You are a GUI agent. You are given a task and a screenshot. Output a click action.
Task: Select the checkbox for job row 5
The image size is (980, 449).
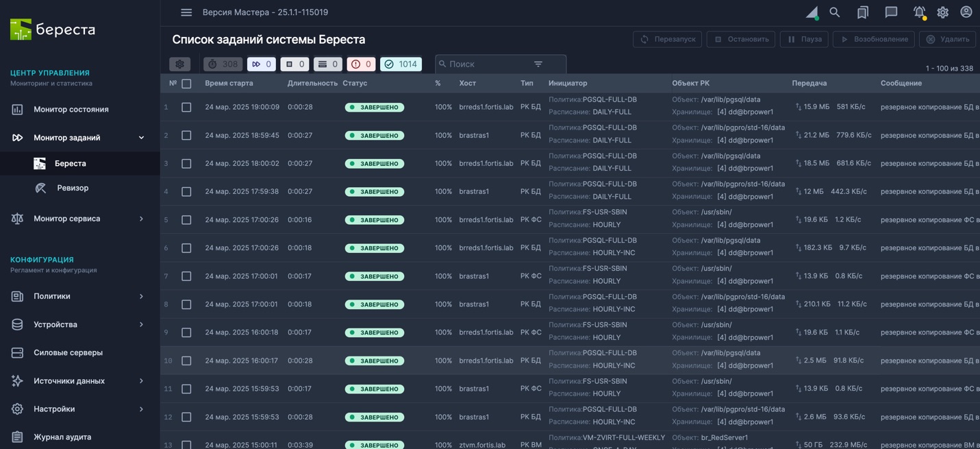click(186, 220)
